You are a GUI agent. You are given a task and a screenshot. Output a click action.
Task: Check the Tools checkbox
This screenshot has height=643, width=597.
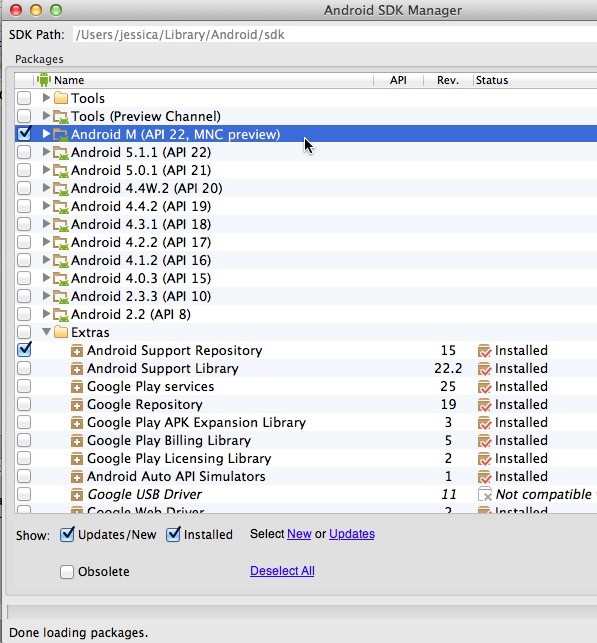tap(24, 98)
